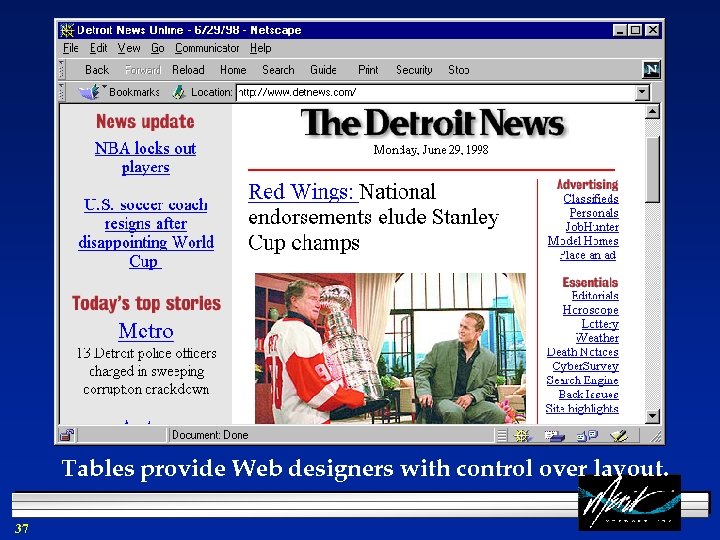Open the Personals link
The height and width of the screenshot is (540, 720).
594,213
